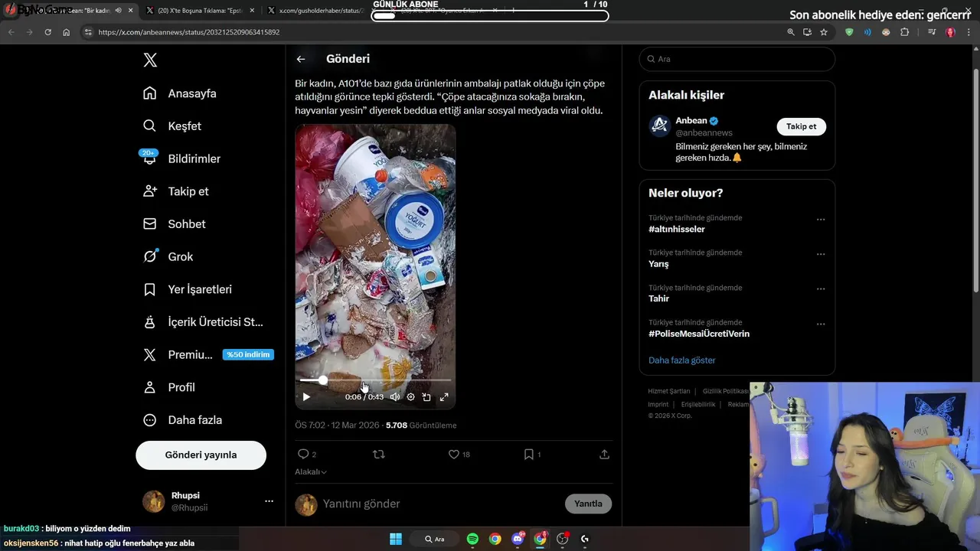
Task: Click Daha fazla göster link
Action: tap(682, 360)
